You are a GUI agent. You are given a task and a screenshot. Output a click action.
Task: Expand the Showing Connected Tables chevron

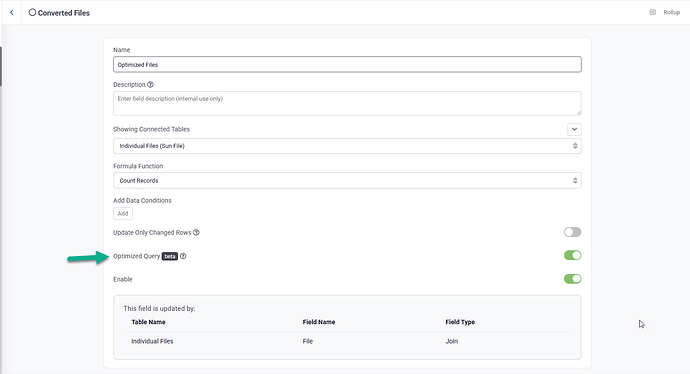click(x=574, y=129)
